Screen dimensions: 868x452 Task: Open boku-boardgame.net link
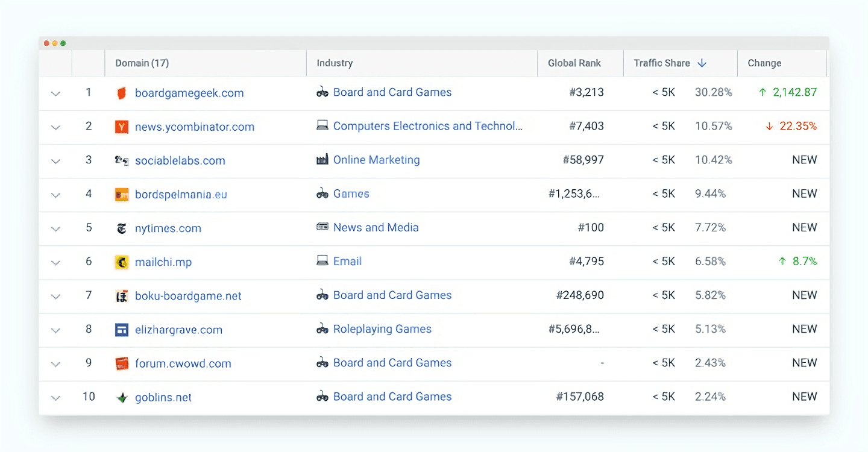pos(188,296)
